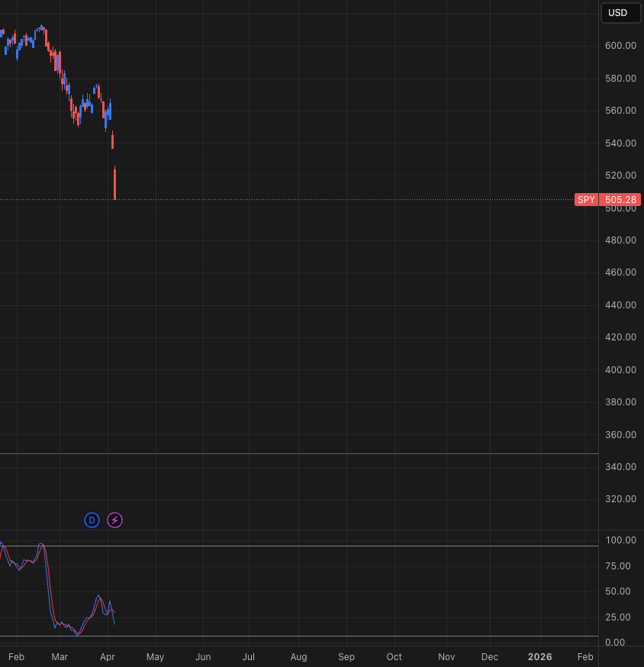Select the SPY symbol price tag
This screenshot has height=667, width=644.
pyautogui.click(x=586, y=199)
